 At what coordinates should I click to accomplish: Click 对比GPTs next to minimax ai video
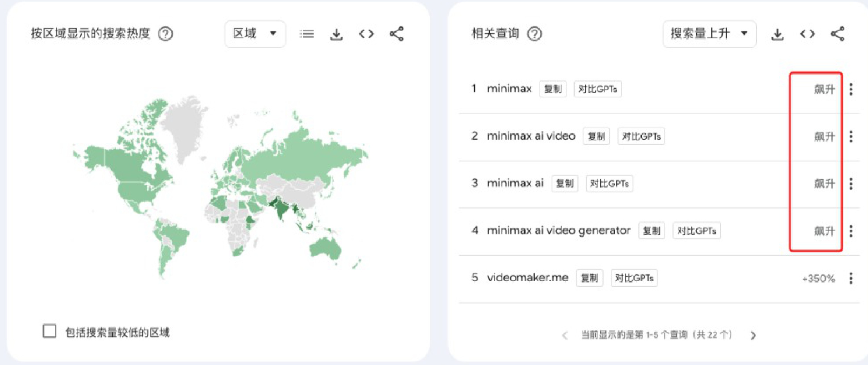point(641,137)
